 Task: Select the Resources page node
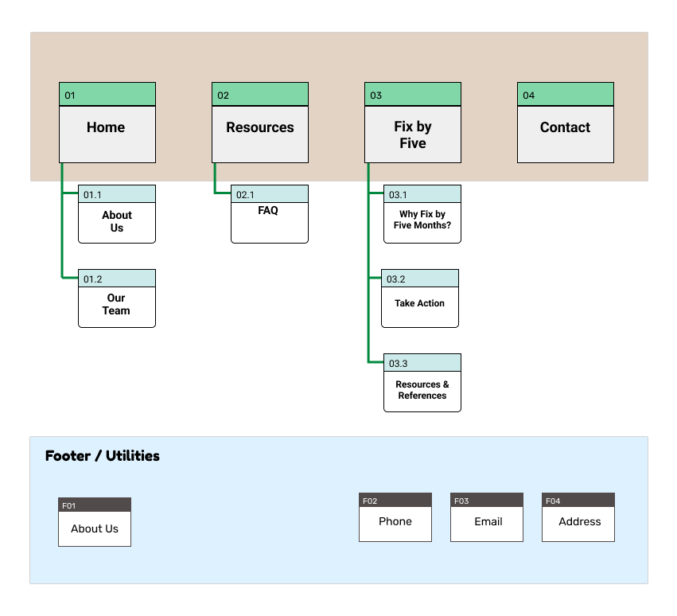[260, 123]
